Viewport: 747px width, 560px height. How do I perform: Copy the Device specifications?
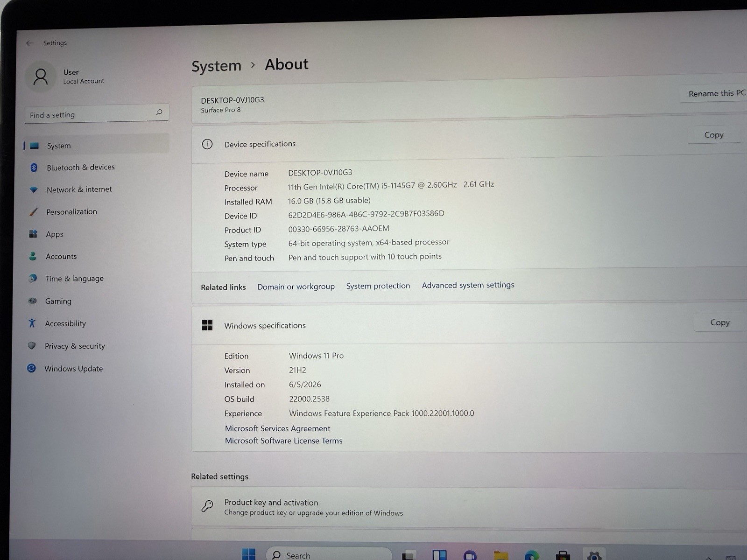(714, 135)
